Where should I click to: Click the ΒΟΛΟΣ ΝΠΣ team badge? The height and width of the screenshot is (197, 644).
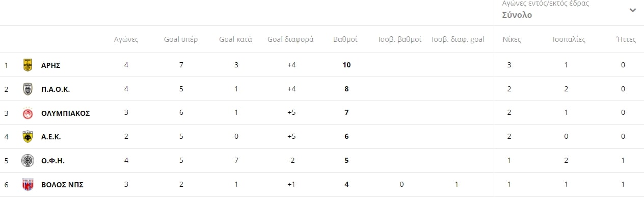pos(28,184)
